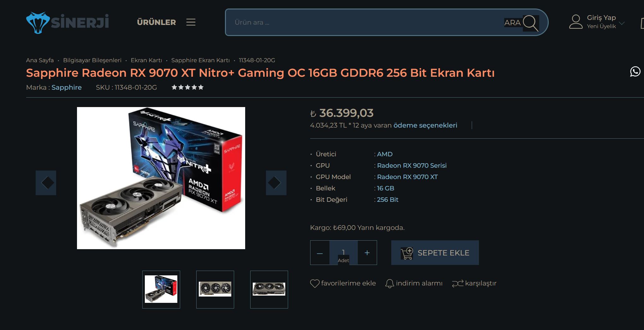Click the magnifying glass search icon
Screen dimensions: 644x330
(x=530, y=23)
